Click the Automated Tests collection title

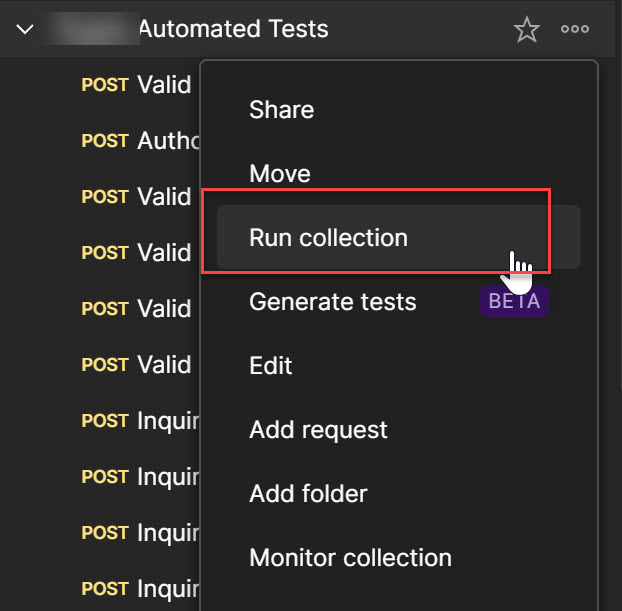click(232, 29)
